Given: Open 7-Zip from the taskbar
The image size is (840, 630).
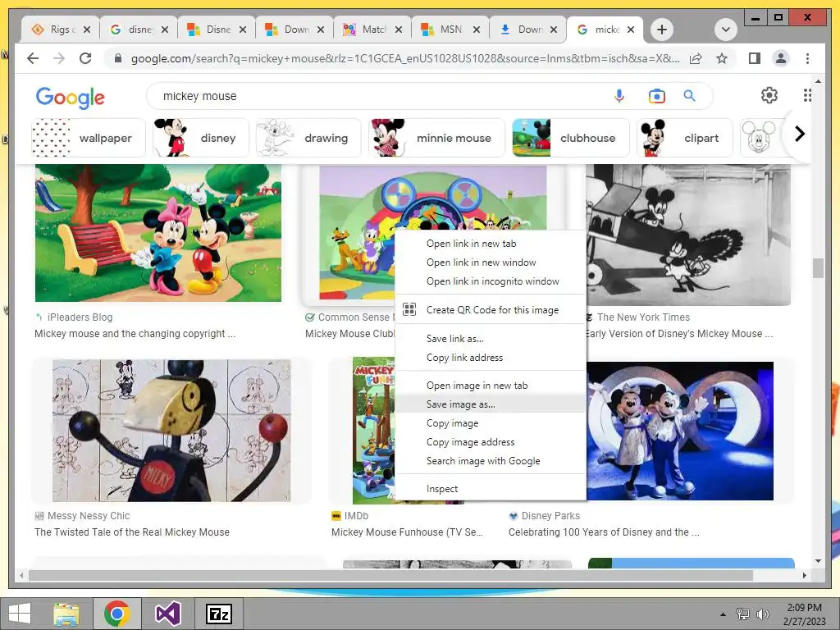Looking at the screenshot, I should click(x=218, y=614).
